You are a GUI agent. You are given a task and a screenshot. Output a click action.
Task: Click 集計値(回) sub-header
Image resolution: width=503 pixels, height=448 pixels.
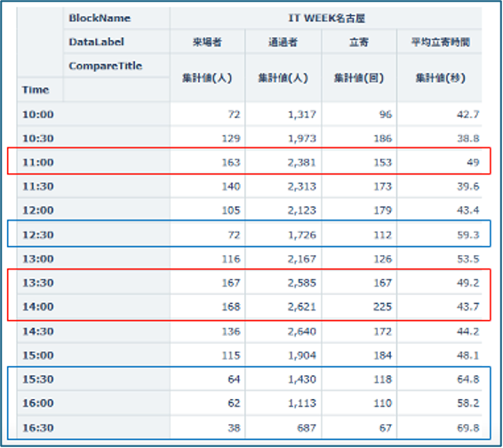pyautogui.click(x=359, y=77)
